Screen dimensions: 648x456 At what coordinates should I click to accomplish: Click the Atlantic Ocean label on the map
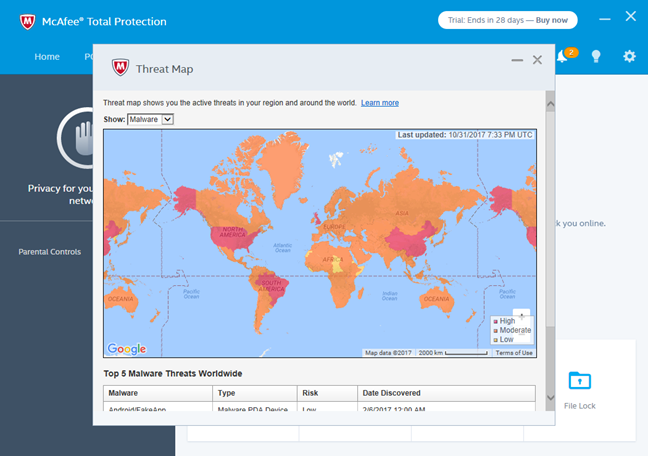[283, 248]
